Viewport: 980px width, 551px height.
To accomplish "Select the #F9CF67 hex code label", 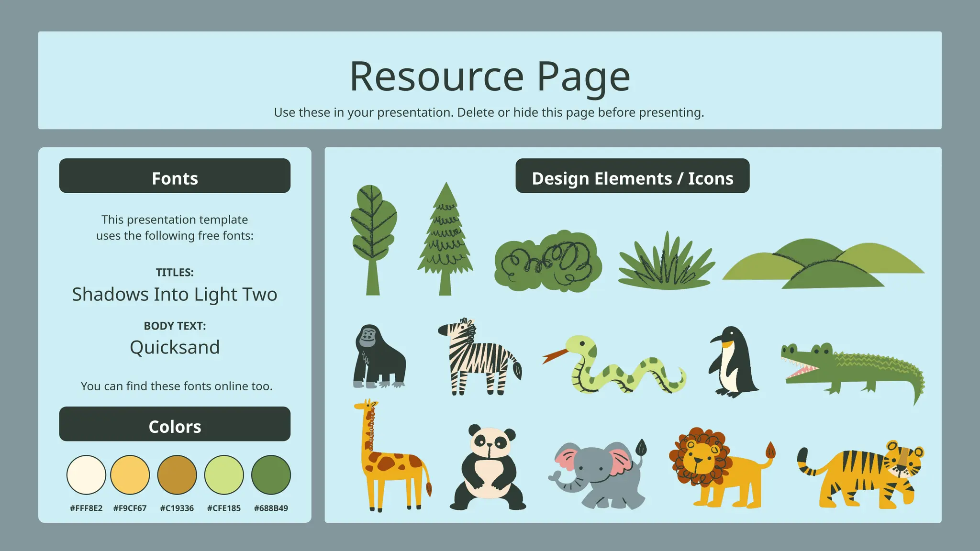I will tap(130, 508).
